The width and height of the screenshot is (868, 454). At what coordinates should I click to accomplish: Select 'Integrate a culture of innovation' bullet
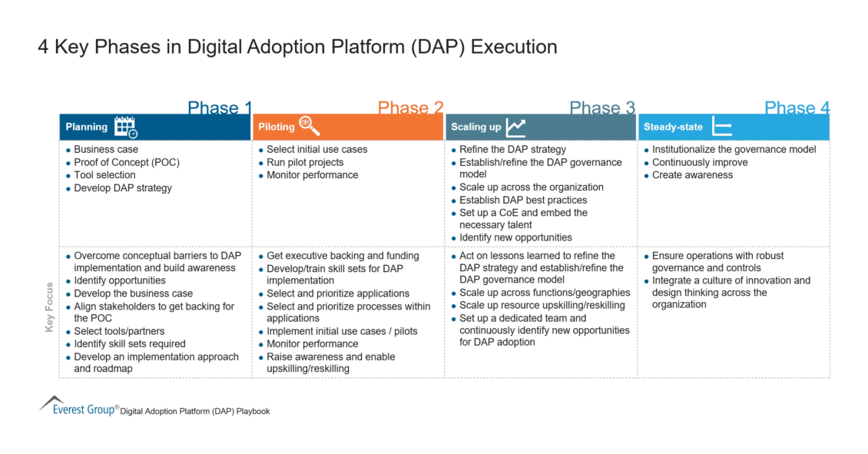click(x=731, y=293)
